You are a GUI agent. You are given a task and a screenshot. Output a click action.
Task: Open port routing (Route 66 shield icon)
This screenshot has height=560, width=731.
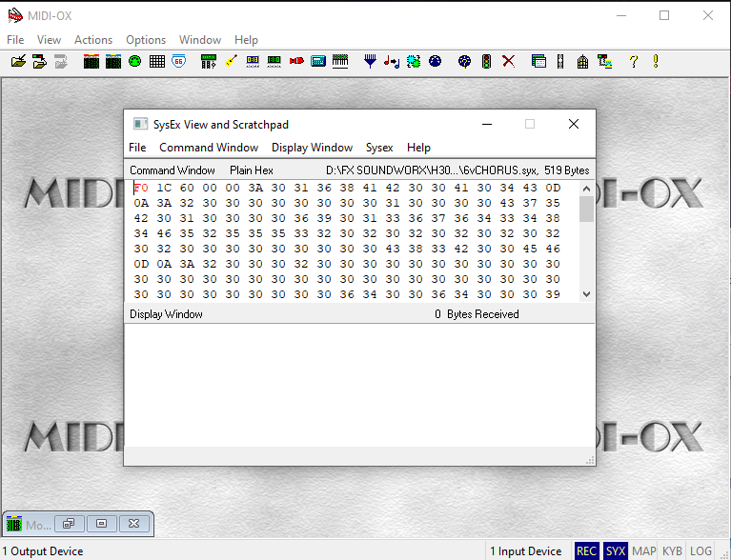[x=178, y=61]
